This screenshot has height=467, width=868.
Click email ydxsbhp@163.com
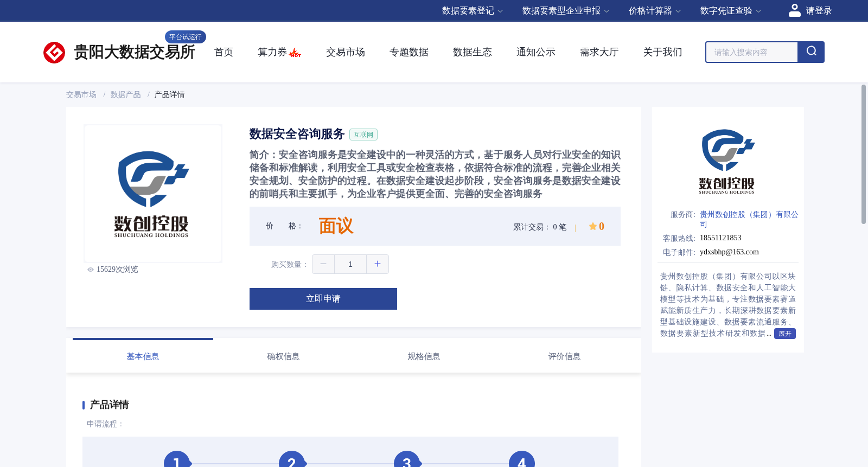click(x=729, y=252)
